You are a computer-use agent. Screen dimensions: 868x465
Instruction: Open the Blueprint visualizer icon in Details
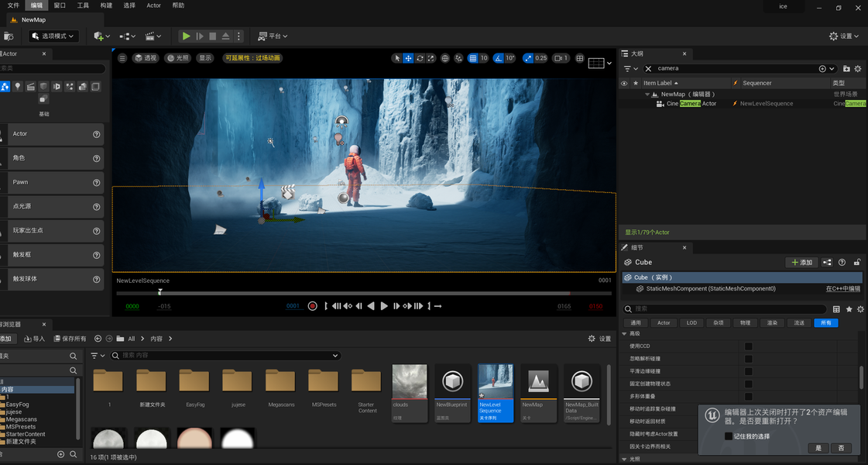827,263
